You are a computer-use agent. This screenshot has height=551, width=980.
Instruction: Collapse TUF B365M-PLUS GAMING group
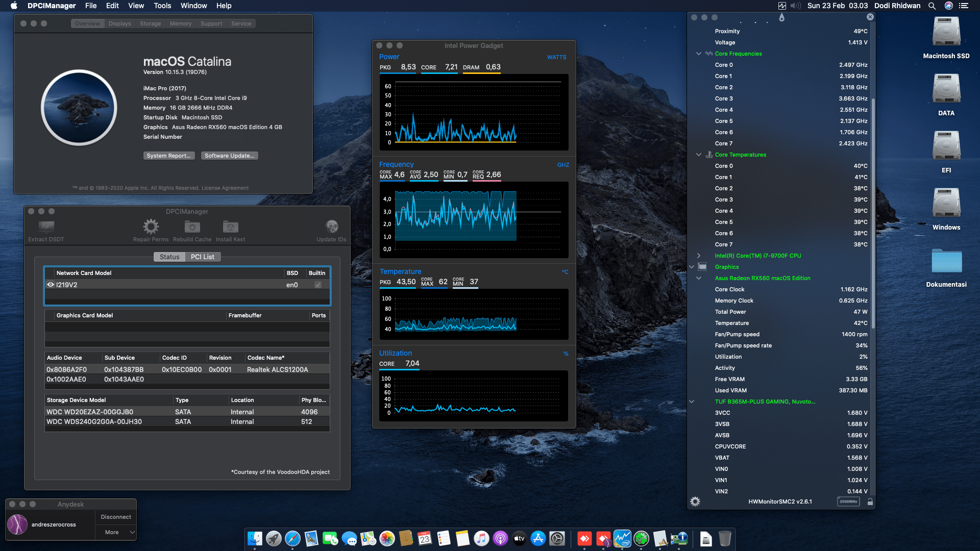click(692, 402)
